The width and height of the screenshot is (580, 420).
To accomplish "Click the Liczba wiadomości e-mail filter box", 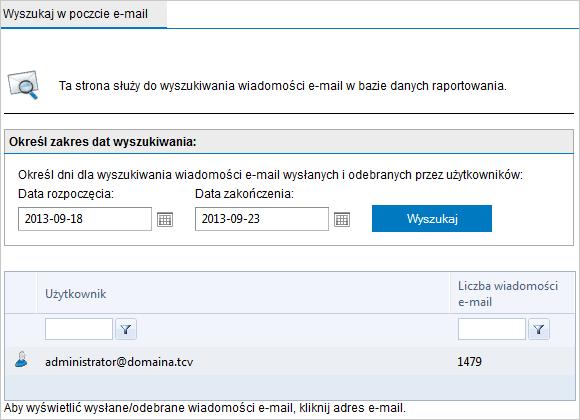I will click(x=492, y=329).
